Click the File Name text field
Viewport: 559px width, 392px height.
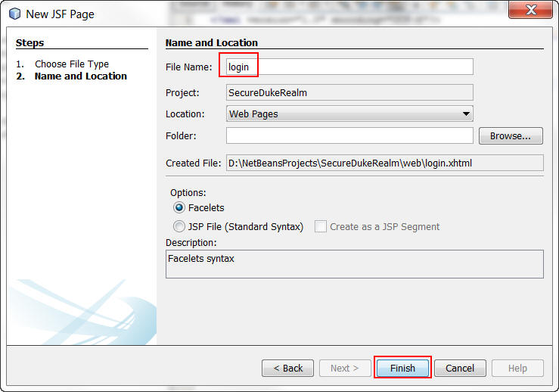point(349,67)
